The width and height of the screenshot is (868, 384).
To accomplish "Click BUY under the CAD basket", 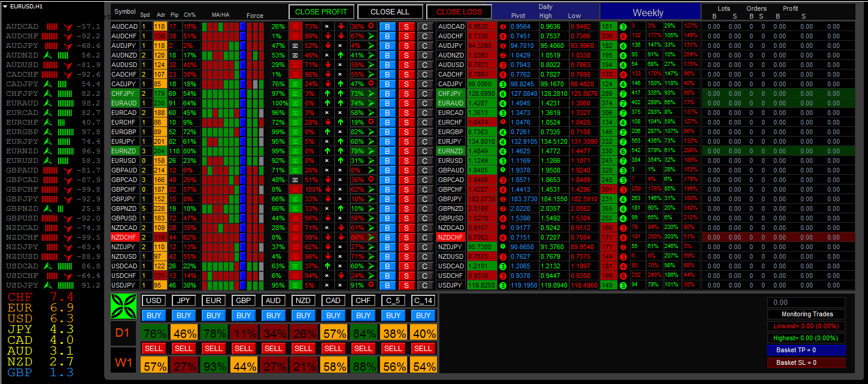I will coord(333,316).
